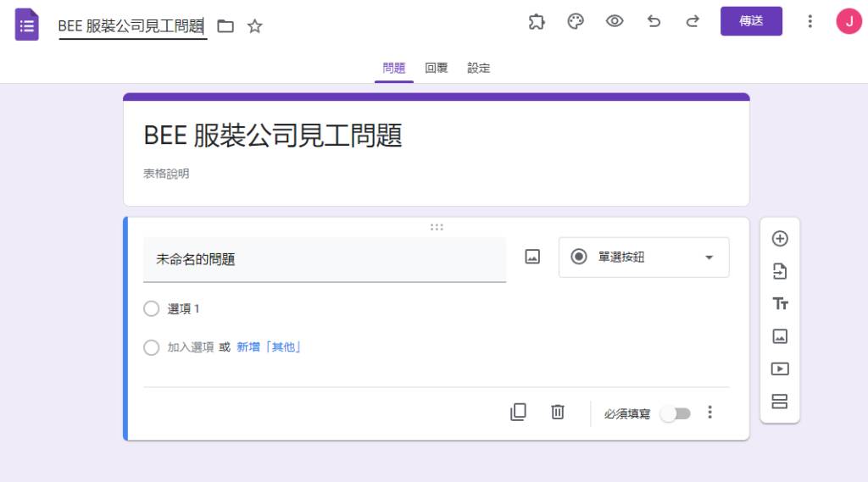Redo the last action
Viewport: 868px width, 482px height.
693,21
